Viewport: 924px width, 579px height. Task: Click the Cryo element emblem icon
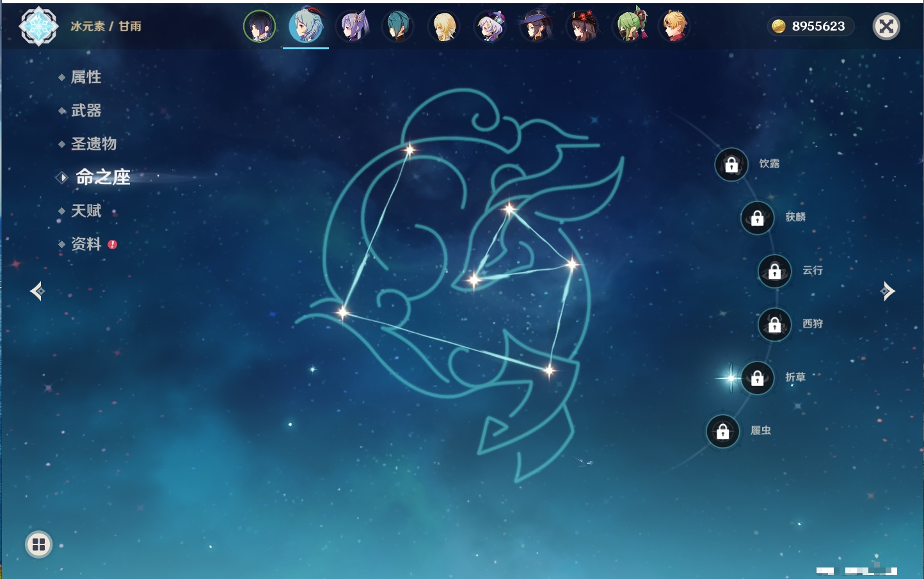click(x=38, y=26)
